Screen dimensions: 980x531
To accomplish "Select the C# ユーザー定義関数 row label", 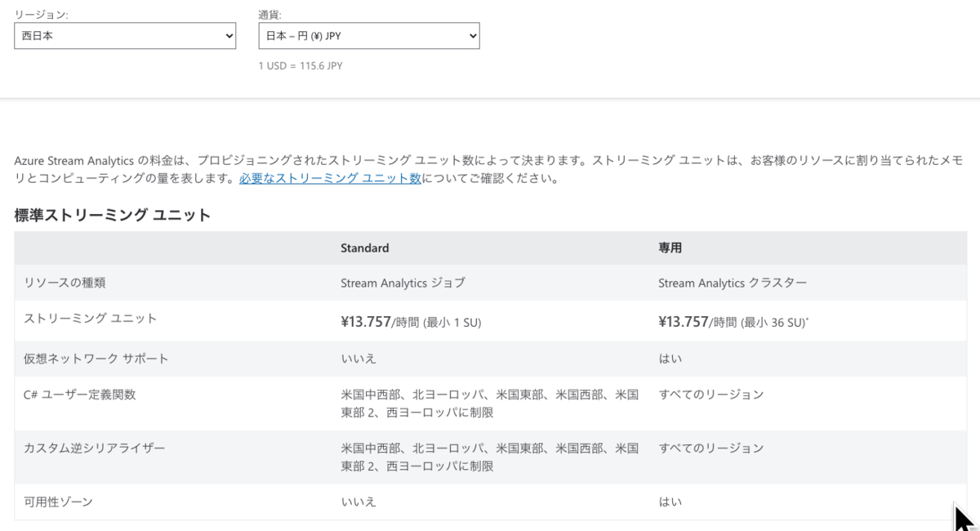I will (x=80, y=395).
